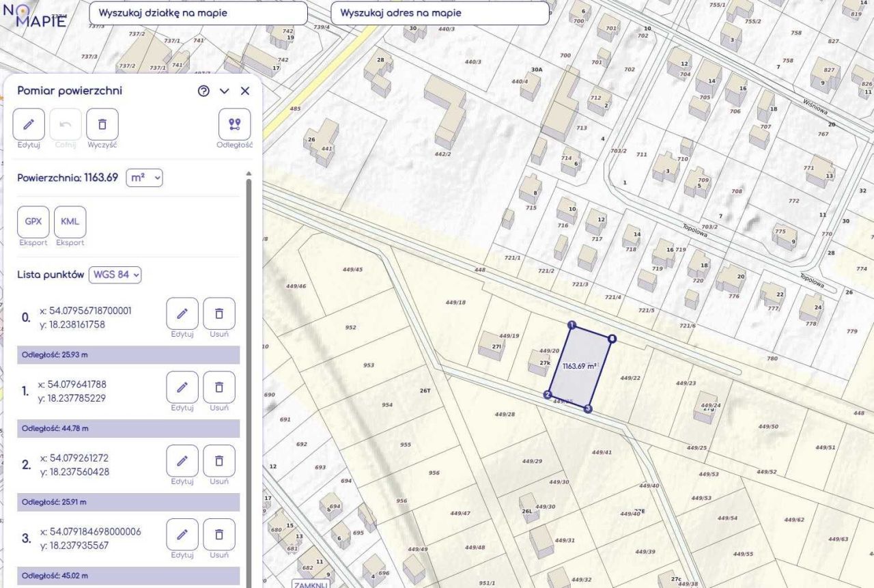Click parcel label 449/46 on the map
The image size is (874, 588).
coord(296,285)
